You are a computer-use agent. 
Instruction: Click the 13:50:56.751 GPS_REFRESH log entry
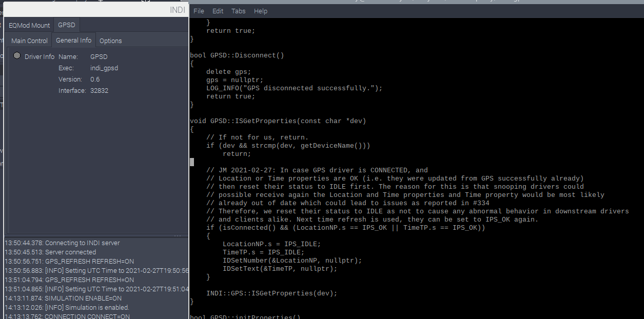click(69, 262)
